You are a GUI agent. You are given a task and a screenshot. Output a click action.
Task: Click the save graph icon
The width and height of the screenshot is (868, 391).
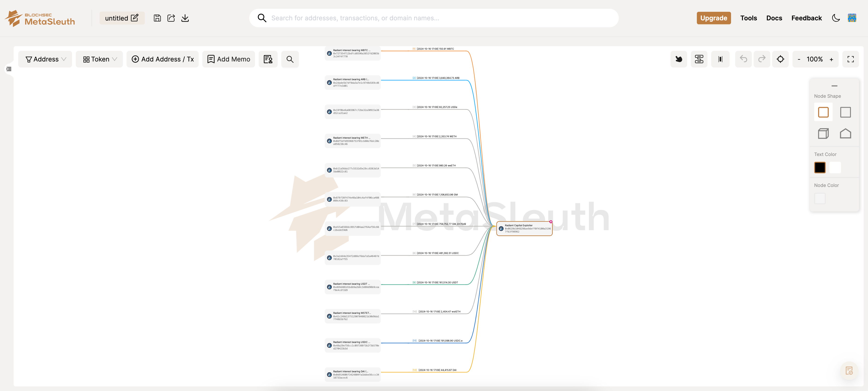click(x=157, y=18)
